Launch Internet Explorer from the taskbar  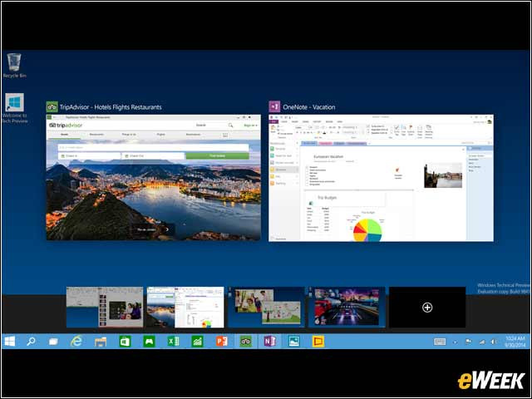76,342
